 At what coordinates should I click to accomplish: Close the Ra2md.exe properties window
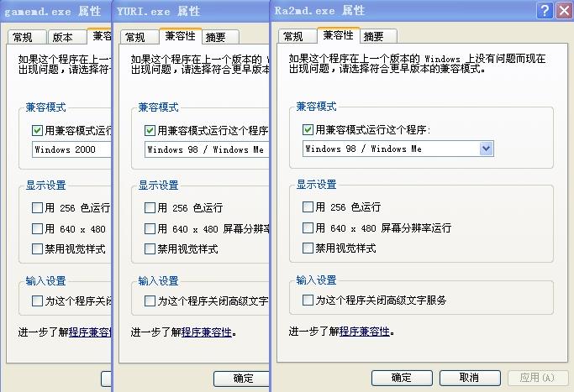point(564,11)
